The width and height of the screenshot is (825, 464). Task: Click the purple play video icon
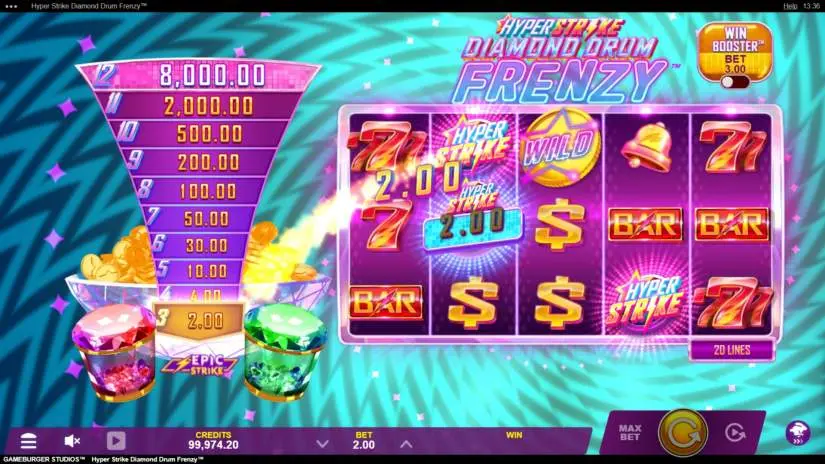116,441
